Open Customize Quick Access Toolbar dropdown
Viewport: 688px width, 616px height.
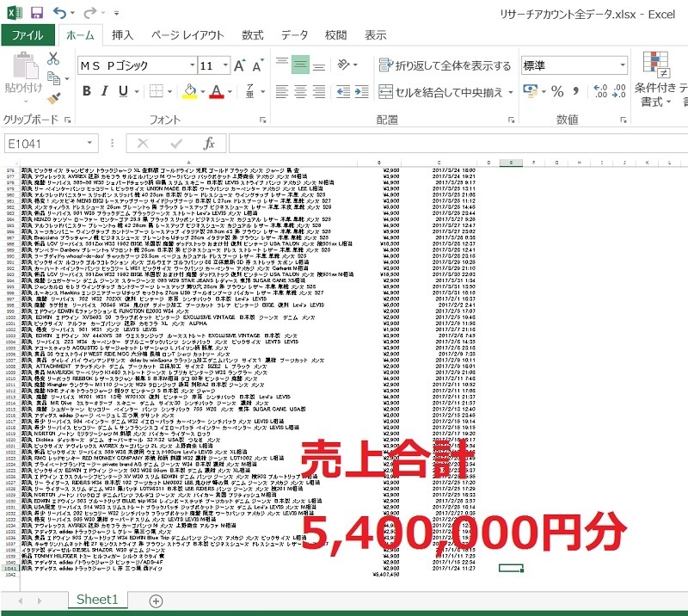click(x=116, y=13)
